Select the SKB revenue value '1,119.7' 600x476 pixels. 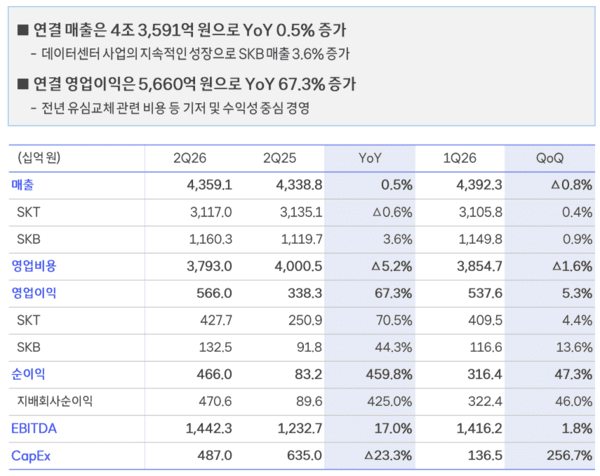(302, 240)
